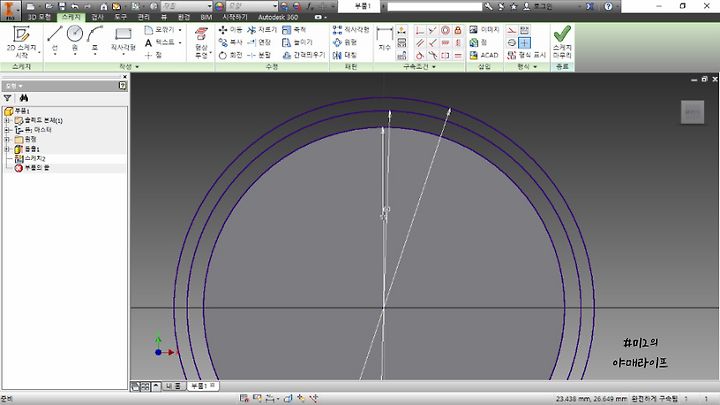
Task: Choose the Mirror (대칭) pattern tool
Action: (x=345, y=55)
